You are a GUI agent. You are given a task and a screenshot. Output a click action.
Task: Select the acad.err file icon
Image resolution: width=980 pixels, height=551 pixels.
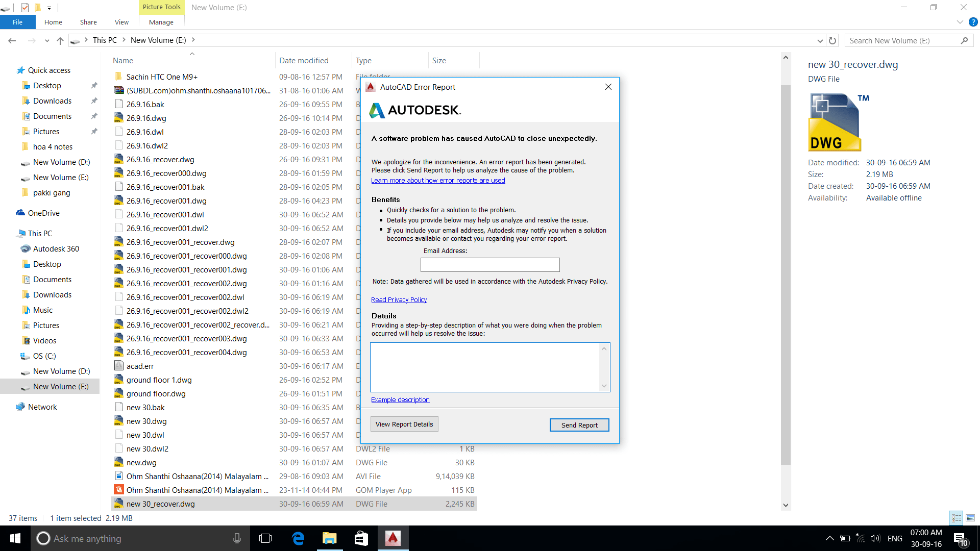(x=118, y=366)
